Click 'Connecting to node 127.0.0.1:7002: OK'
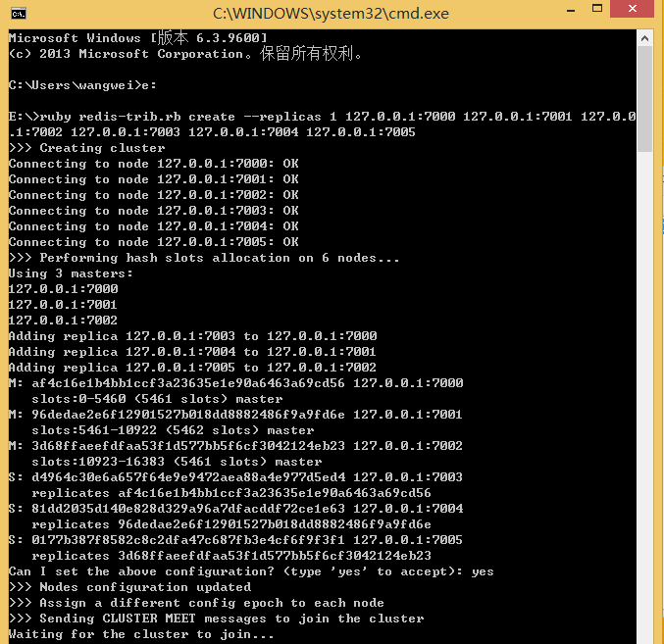Image resolution: width=664 pixels, height=644 pixels. tap(154, 195)
